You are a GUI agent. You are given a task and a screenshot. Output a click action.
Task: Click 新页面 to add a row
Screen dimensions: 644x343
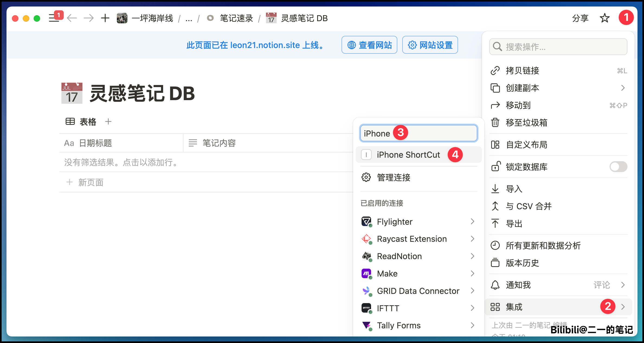click(85, 182)
